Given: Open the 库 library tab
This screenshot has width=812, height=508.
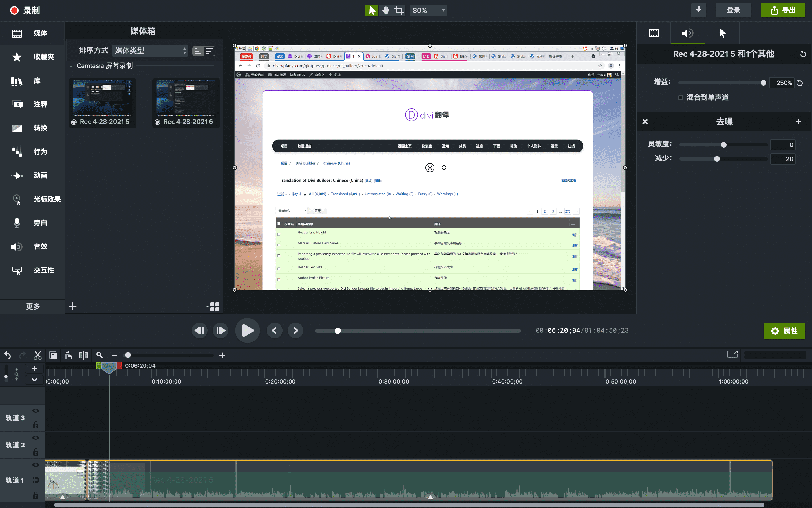Looking at the screenshot, I should pos(32,81).
